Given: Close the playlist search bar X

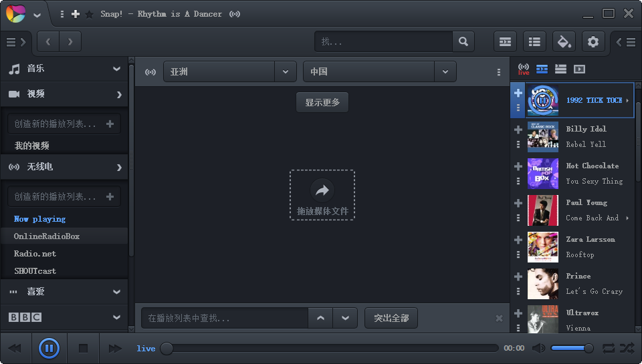Looking at the screenshot, I should pos(499,318).
